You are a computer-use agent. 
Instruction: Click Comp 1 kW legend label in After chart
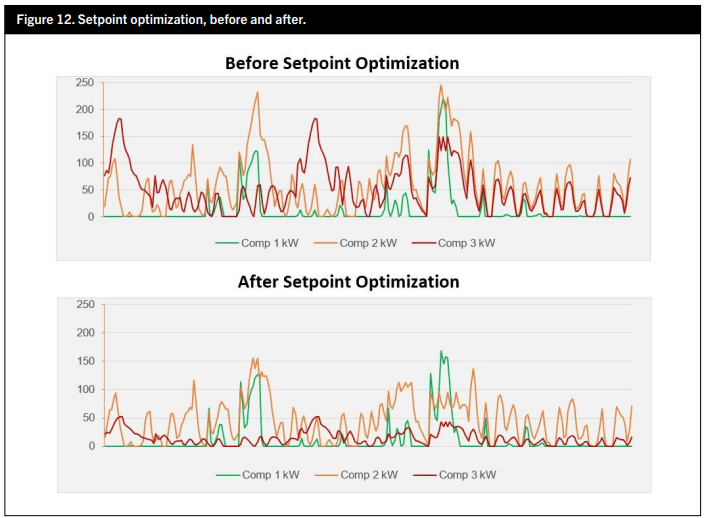pos(270,474)
